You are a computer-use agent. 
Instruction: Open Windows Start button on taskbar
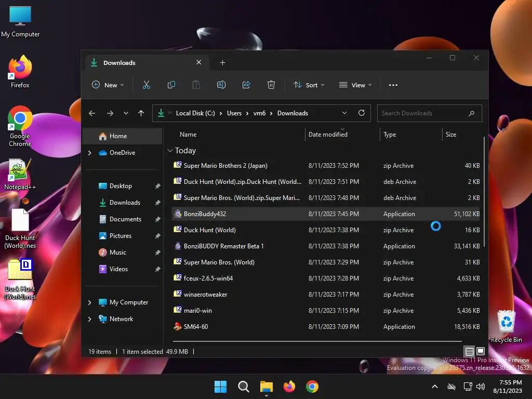pyautogui.click(x=220, y=387)
